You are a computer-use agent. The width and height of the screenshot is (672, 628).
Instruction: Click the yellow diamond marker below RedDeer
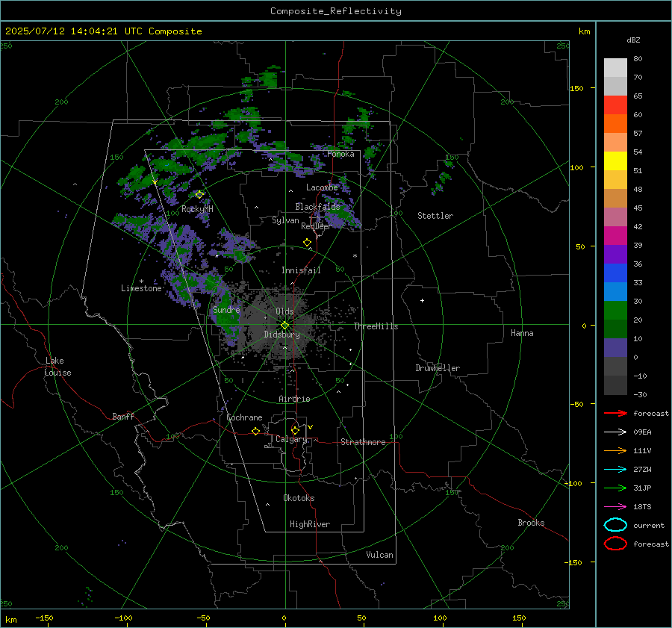[x=308, y=243]
